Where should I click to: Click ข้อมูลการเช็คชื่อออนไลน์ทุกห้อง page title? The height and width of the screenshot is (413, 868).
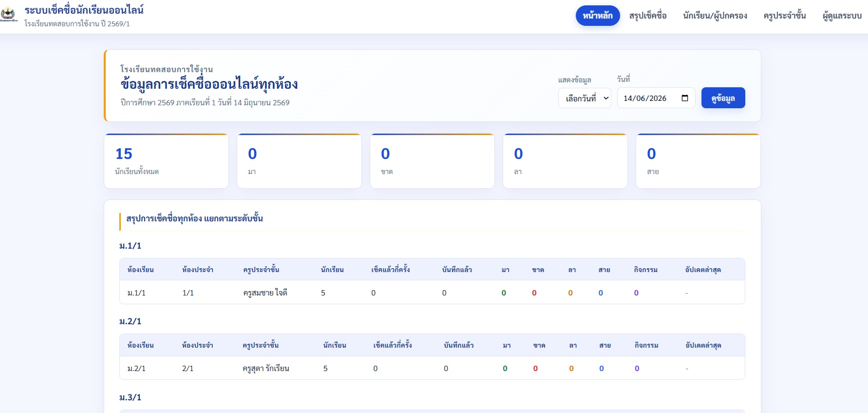[x=209, y=84]
